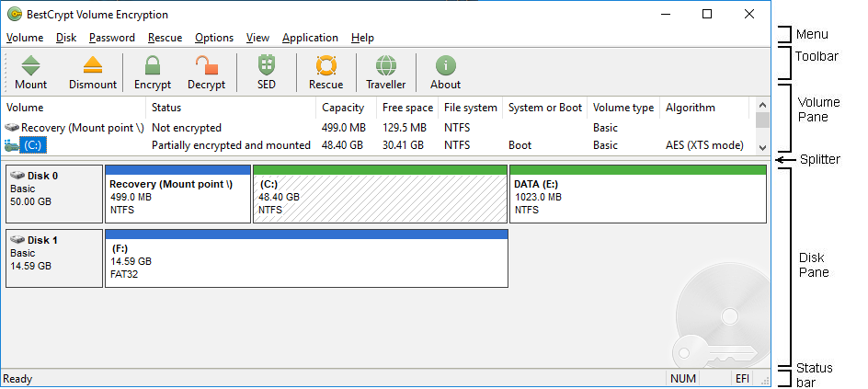Sort by the System or Boot column header
Screen dimensions: 868x389
coord(545,108)
